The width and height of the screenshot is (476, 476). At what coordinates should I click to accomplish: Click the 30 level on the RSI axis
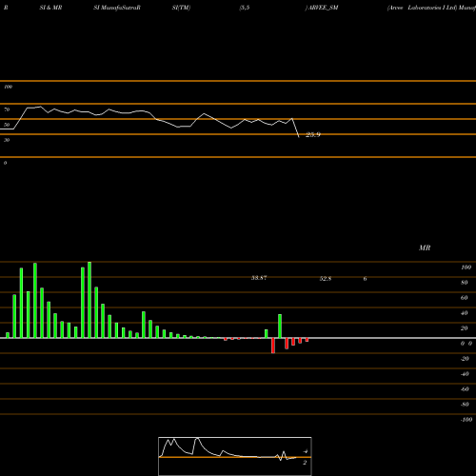pos(7,140)
